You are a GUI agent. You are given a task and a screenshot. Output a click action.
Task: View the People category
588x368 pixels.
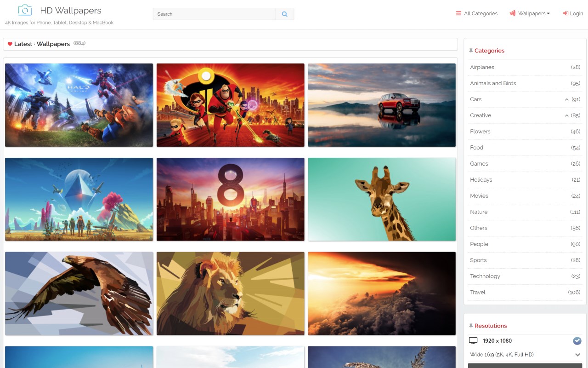pos(479,244)
